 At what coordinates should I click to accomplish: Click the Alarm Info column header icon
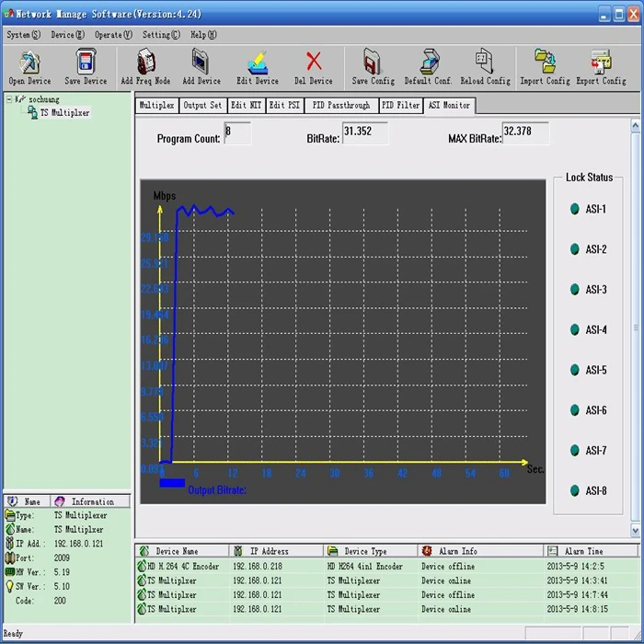427,551
